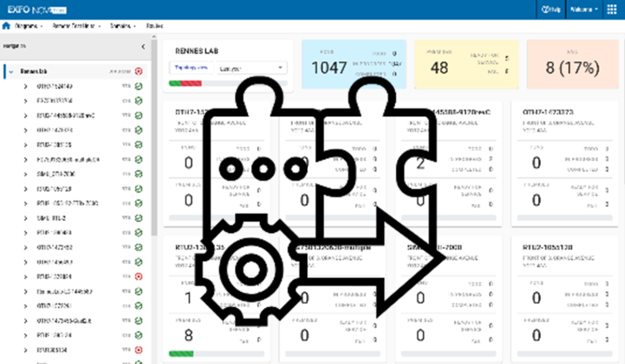This screenshot has height=364, width=625.
Task: Click the RENNES LAB heading
Action: pyautogui.click(x=197, y=52)
